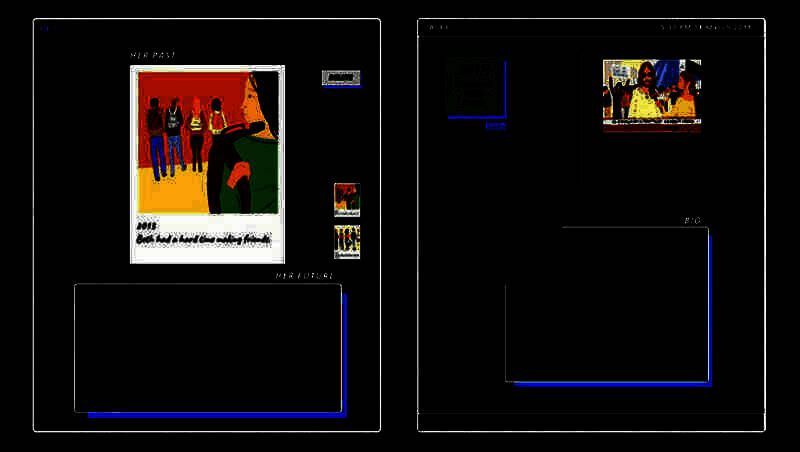Open the news photo of the yellow-clad protesters

tap(651, 90)
